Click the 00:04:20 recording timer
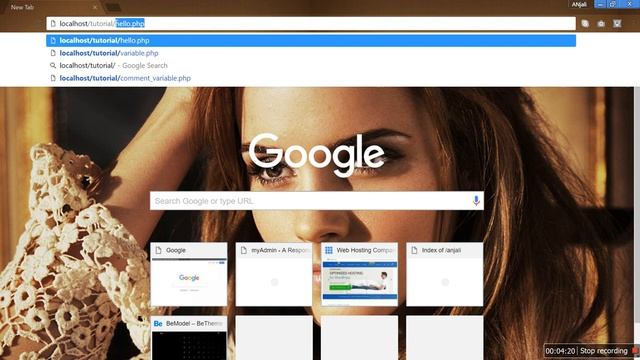 tap(560, 351)
